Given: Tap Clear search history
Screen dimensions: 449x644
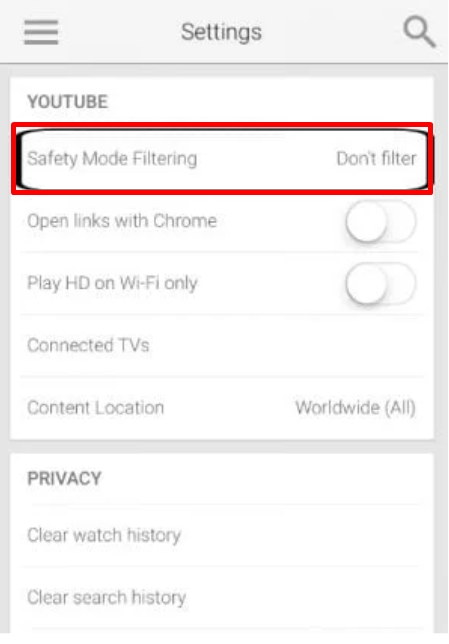Looking at the screenshot, I should (222, 598).
